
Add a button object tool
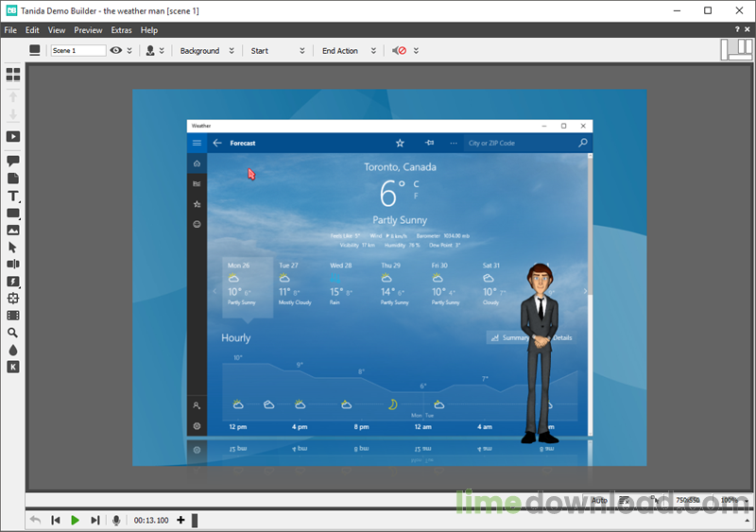click(x=13, y=264)
